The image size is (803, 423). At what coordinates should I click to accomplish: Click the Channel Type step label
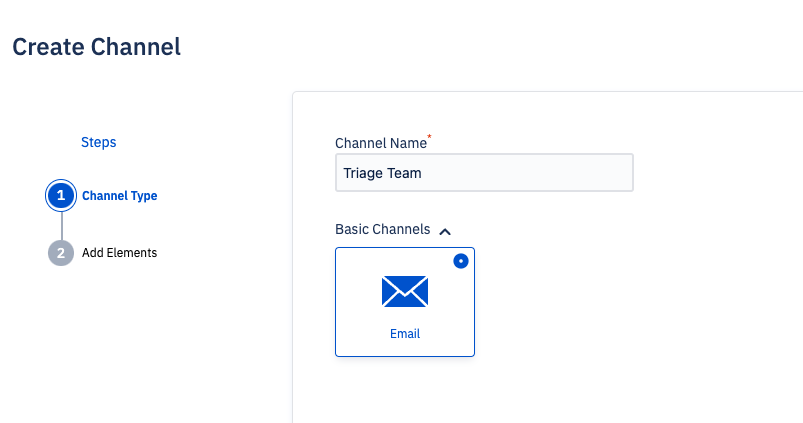pyautogui.click(x=119, y=196)
